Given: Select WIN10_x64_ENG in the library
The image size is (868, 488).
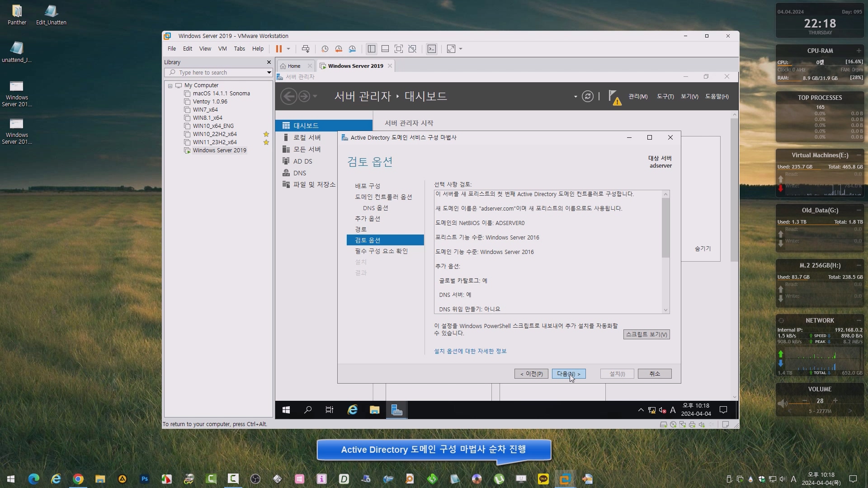Looking at the screenshot, I should [x=213, y=126].
